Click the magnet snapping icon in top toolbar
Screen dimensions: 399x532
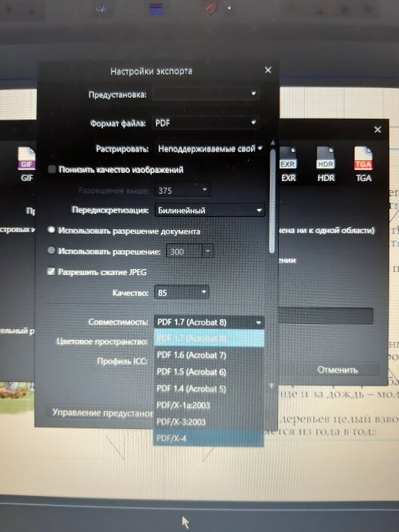[x=212, y=9]
